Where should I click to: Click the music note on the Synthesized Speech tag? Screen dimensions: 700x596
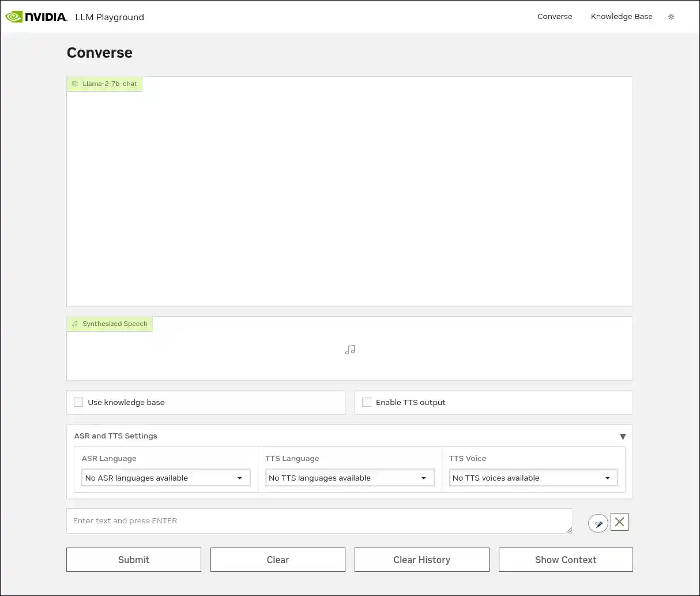click(74, 324)
